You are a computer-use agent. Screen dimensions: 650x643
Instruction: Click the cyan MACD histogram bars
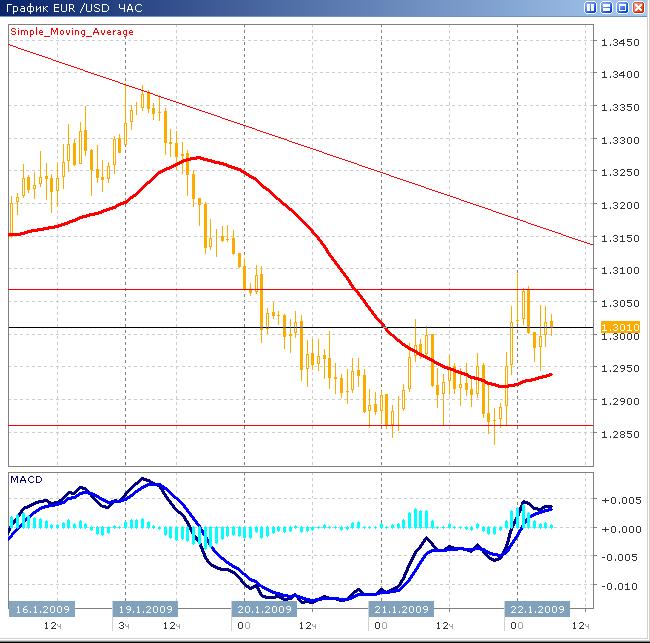pos(415,520)
